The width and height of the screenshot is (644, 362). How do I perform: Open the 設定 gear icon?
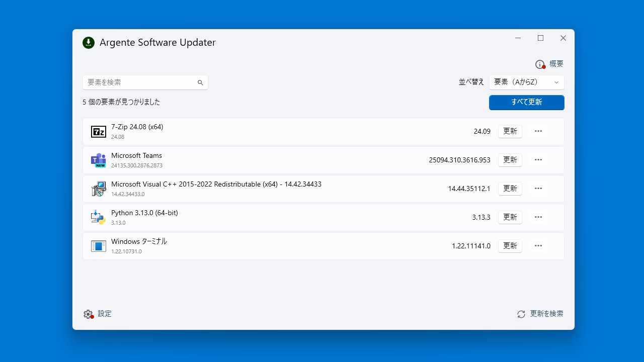89,314
